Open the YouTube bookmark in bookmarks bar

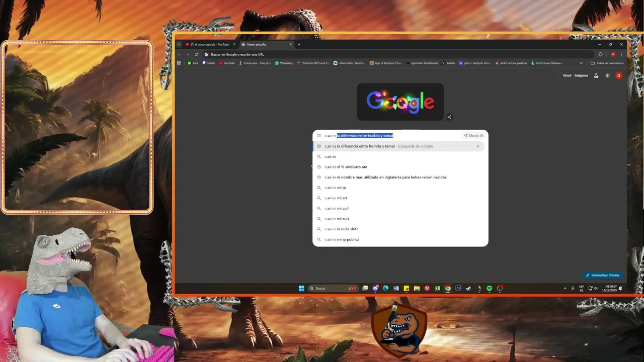(x=227, y=63)
